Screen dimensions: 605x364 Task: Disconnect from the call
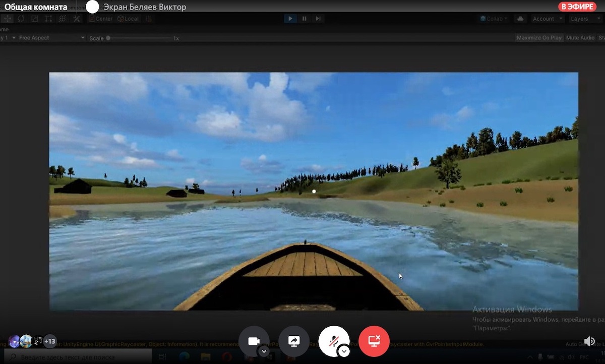click(374, 341)
